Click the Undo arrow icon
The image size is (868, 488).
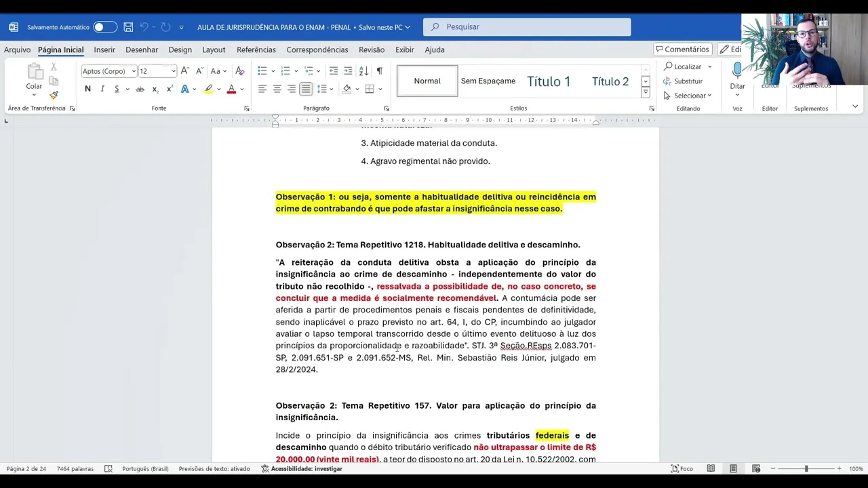click(144, 27)
